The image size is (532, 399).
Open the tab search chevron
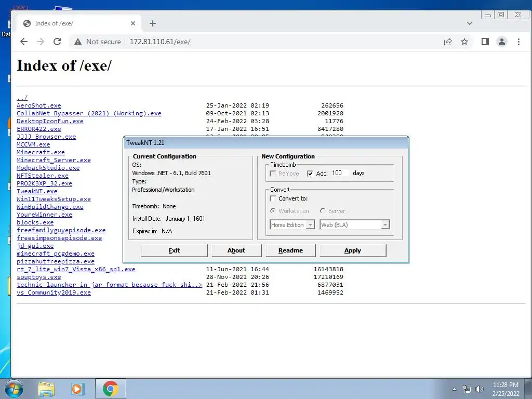[470, 23]
